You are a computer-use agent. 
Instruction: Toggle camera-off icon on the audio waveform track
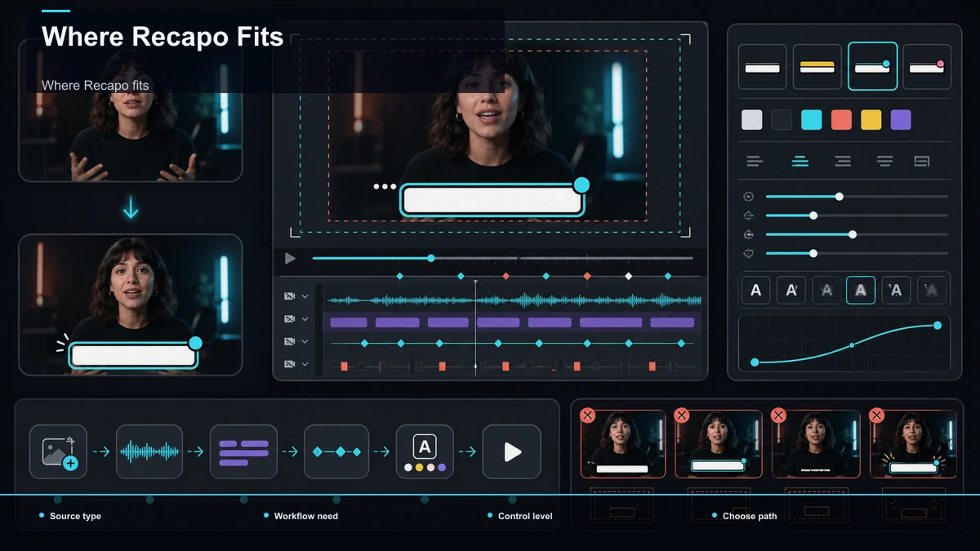[x=288, y=297]
